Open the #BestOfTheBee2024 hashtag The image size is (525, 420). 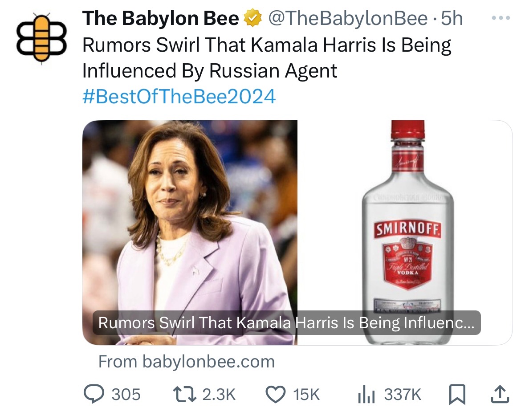(x=179, y=96)
